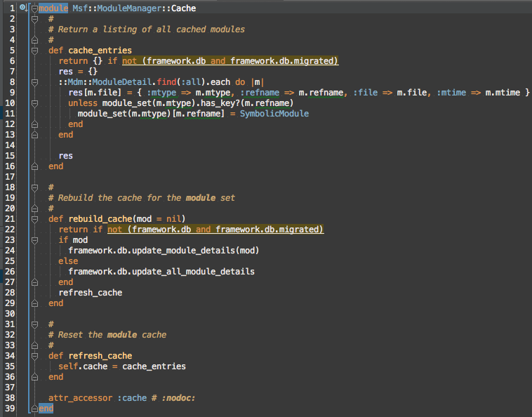This screenshot has height=417, width=532.
Task: Click the 'self' keyword on line 35
Action: (68, 366)
